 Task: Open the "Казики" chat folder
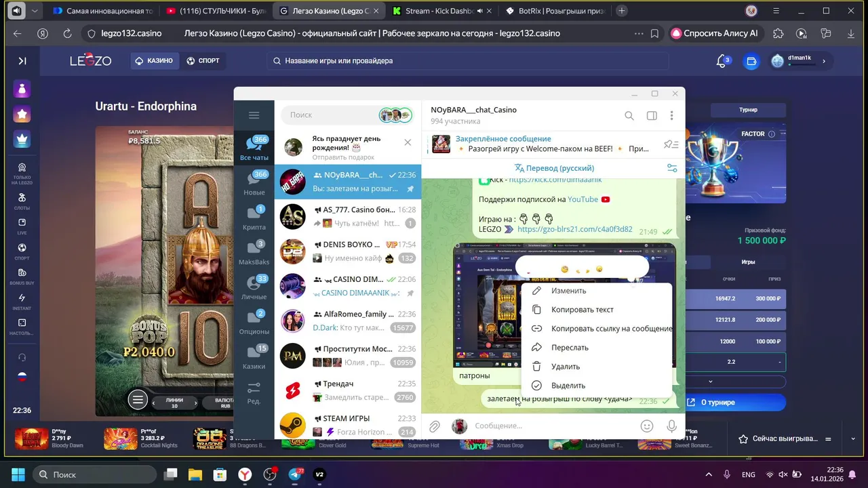pos(254,358)
